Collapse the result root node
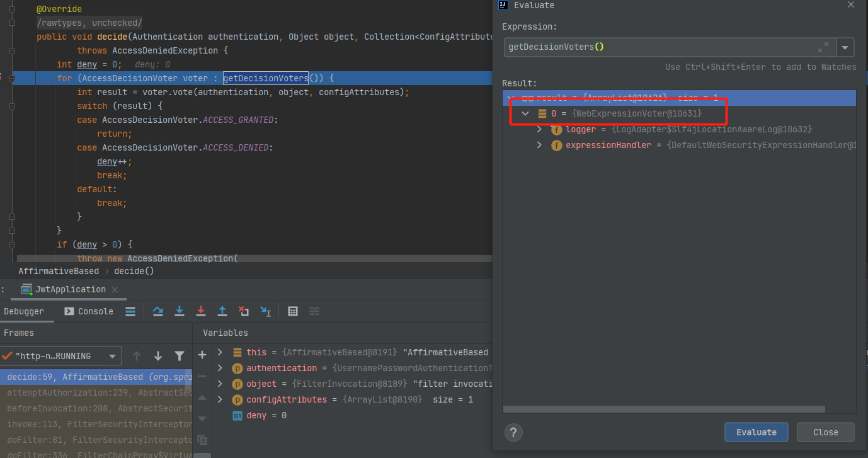The image size is (868, 458). pyautogui.click(x=511, y=98)
